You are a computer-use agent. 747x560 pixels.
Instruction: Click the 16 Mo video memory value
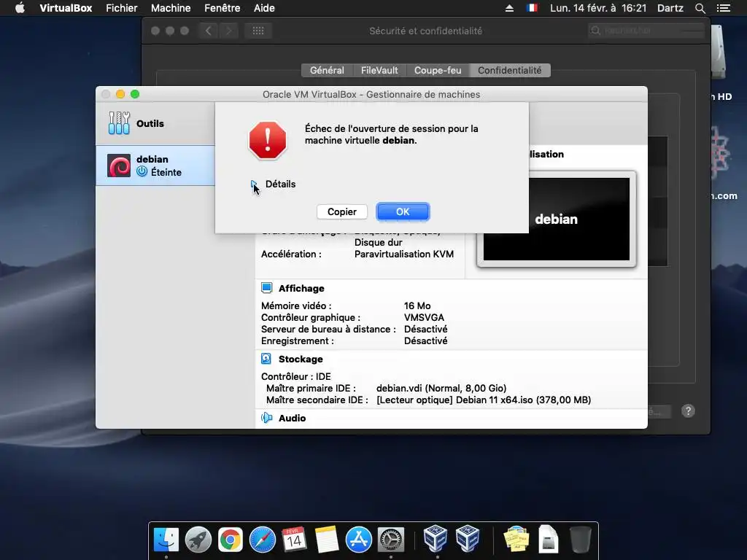click(417, 306)
